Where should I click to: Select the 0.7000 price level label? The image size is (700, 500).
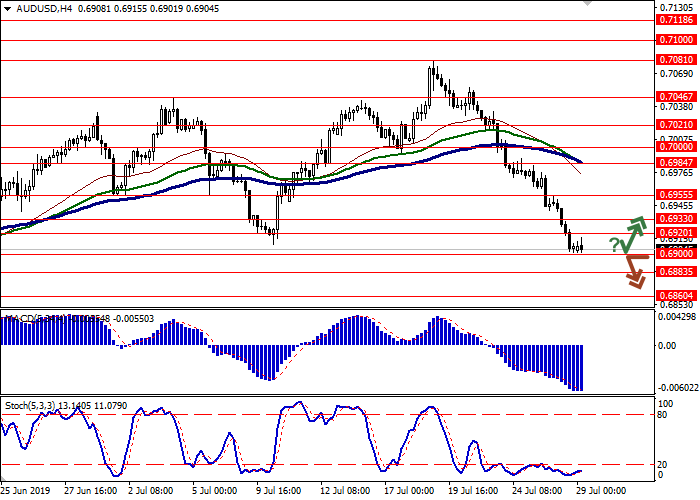pos(675,146)
